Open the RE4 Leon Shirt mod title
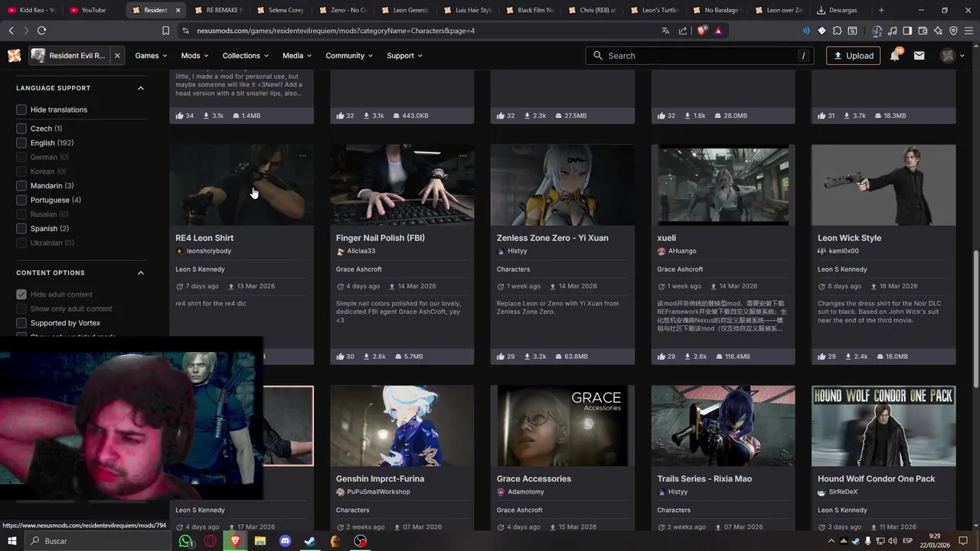This screenshot has height=551, width=980. point(204,238)
